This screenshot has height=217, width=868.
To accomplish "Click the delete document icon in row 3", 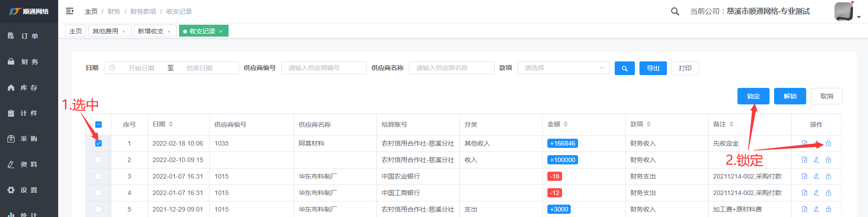I will pyautogui.click(x=804, y=176).
